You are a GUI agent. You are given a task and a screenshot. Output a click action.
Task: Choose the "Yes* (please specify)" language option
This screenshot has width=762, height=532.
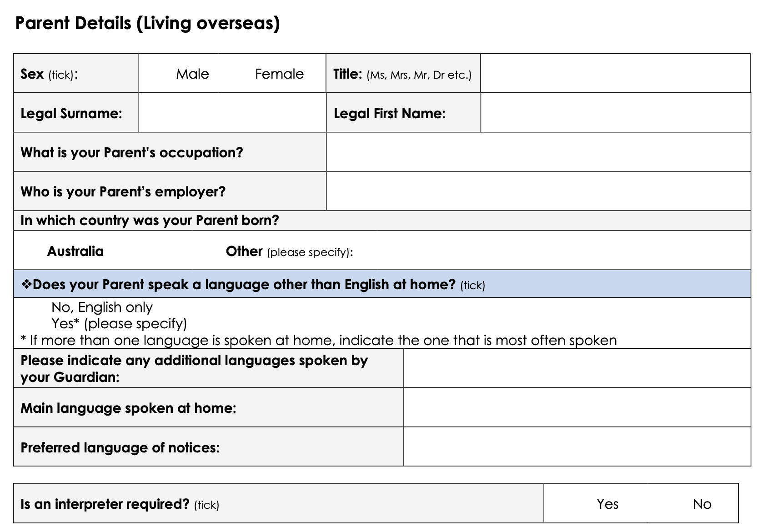119,323
